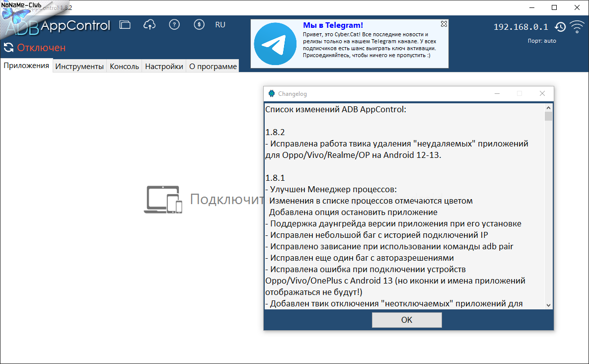The image size is (589, 364).
Task: Click the Улучшен Менеджер процессов line
Action: [331, 189]
